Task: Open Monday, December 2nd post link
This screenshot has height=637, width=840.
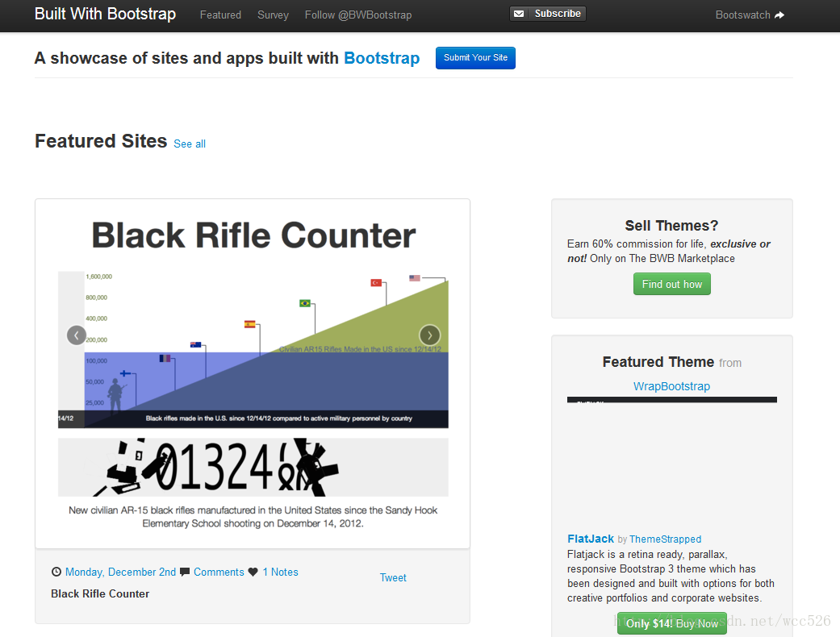Action: (120, 572)
